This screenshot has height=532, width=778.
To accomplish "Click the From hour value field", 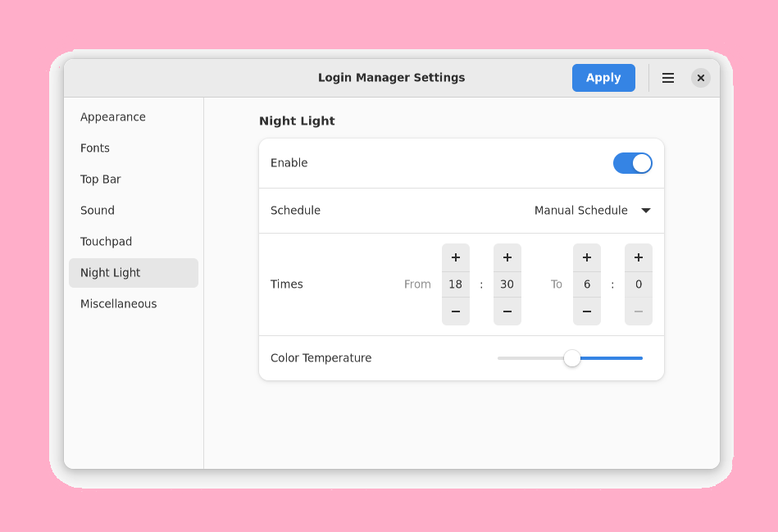I will tap(456, 284).
